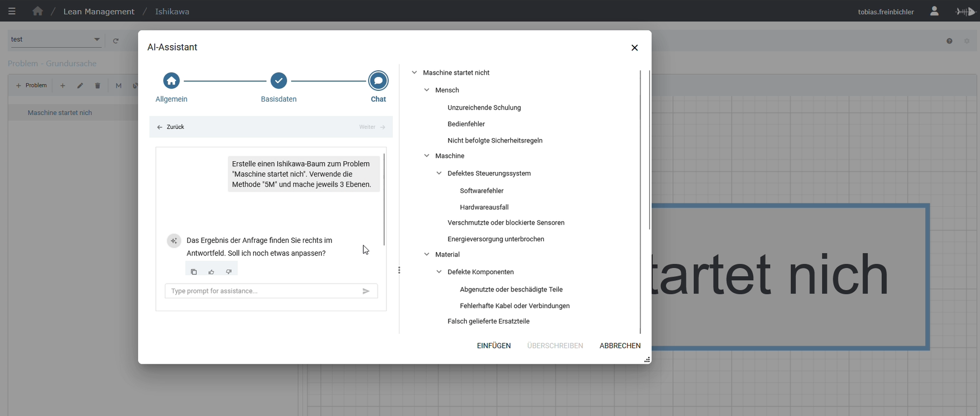Open Lean Management breadcrumb

tap(99, 11)
